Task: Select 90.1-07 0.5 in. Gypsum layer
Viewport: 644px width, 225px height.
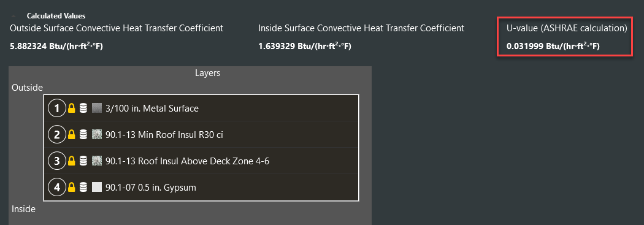Action: coord(201,187)
